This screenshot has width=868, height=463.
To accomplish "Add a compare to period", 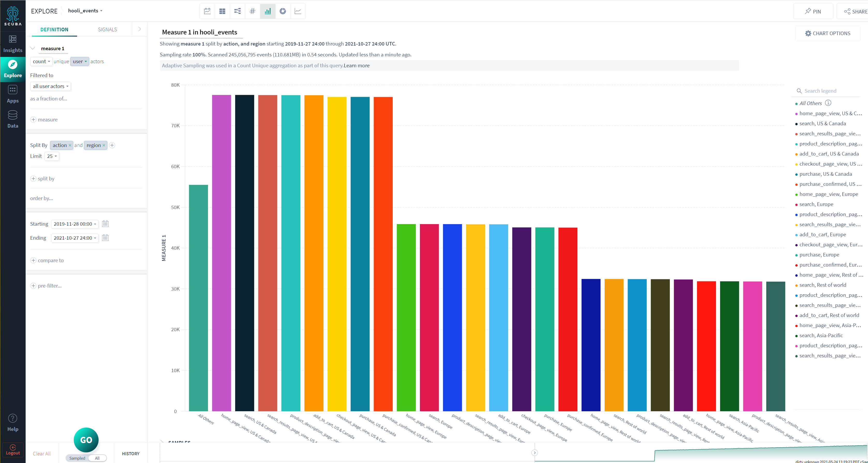I will click(47, 260).
